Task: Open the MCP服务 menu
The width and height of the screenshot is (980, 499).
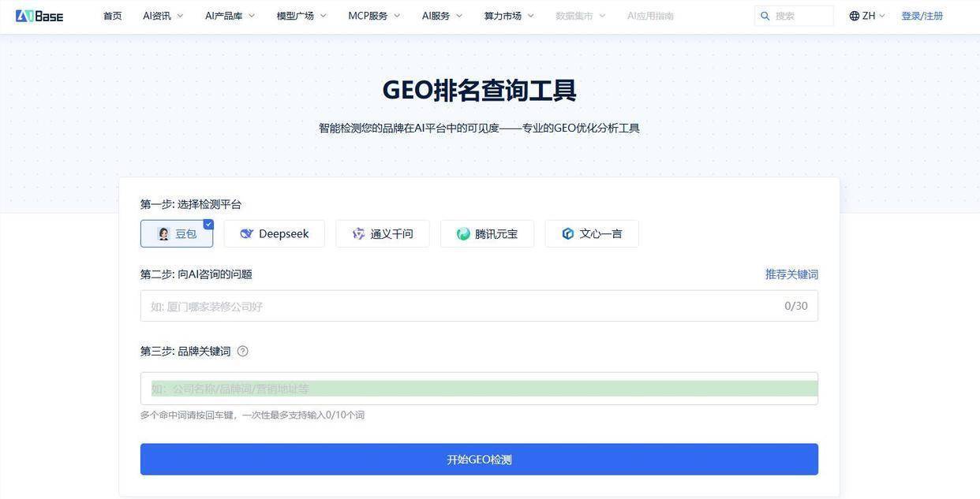Action: (x=374, y=16)
